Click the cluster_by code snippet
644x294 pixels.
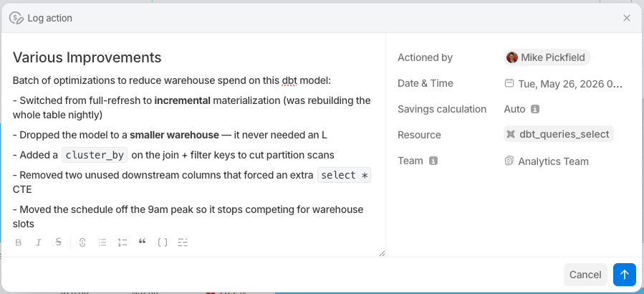pyautogui.click(x=95, y=155)
